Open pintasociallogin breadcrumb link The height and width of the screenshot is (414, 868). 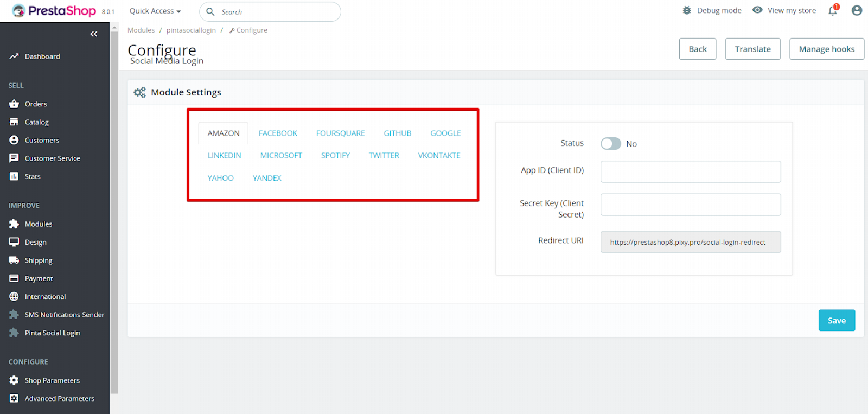coord(191,30)
